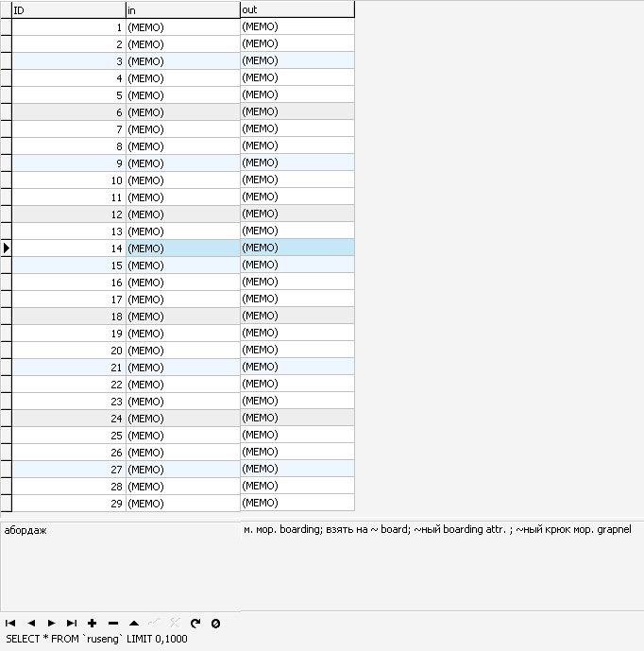Select the 'in' MEMO cell in row 2
The height and width of the screenshot is (651, 644).
183,44
